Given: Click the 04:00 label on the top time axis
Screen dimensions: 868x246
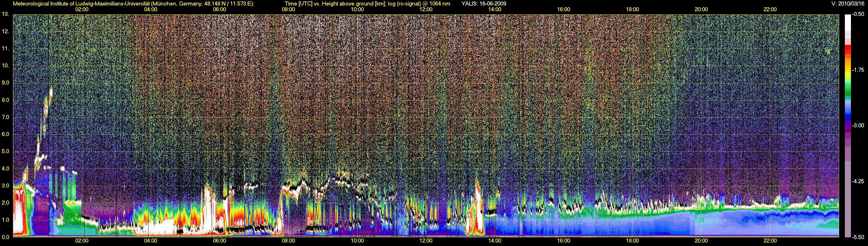Looking at the screenshot, I should 151,10.
